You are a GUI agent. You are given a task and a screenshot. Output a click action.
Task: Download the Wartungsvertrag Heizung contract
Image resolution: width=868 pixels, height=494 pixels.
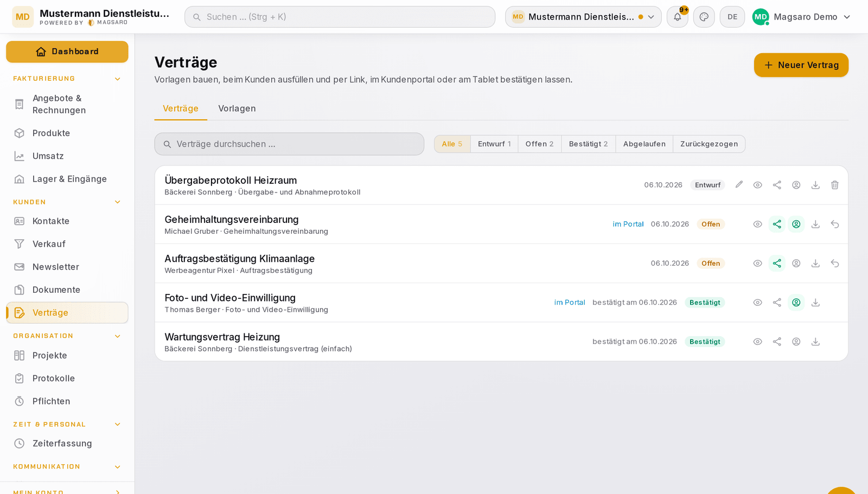point(815,342)
